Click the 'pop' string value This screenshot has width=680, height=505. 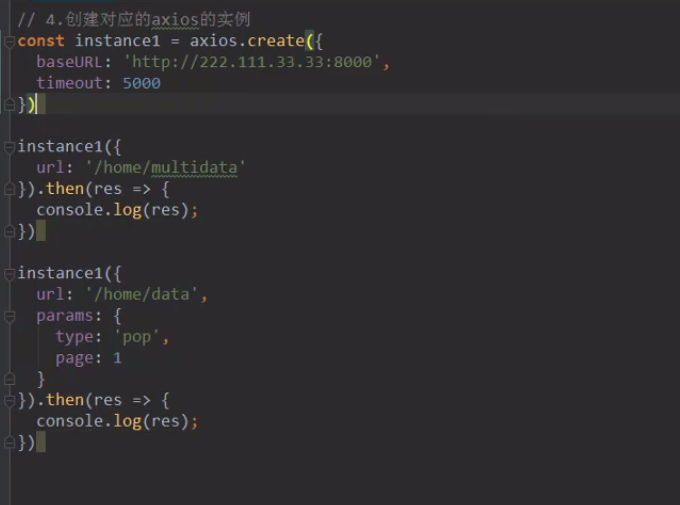[137, 337]
